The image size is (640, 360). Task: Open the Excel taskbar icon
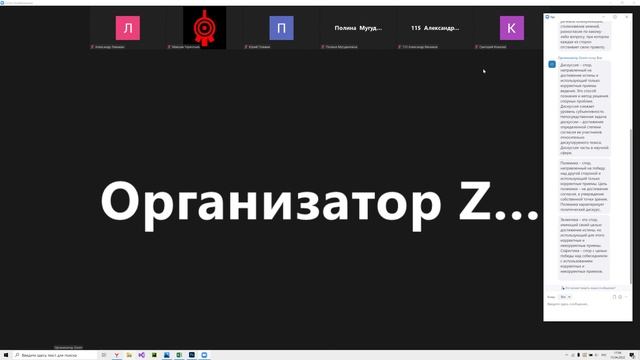179,355
